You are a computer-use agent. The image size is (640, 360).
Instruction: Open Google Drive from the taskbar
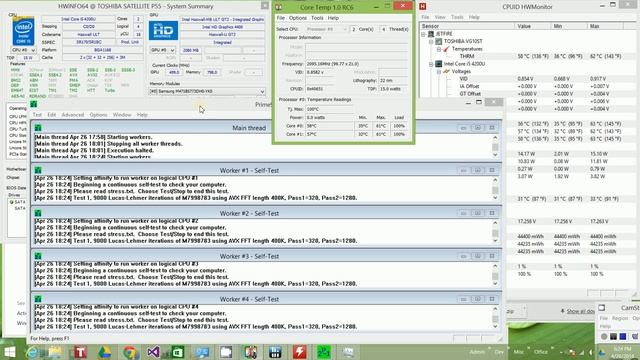pyautogui.click(x=104, y=352)
